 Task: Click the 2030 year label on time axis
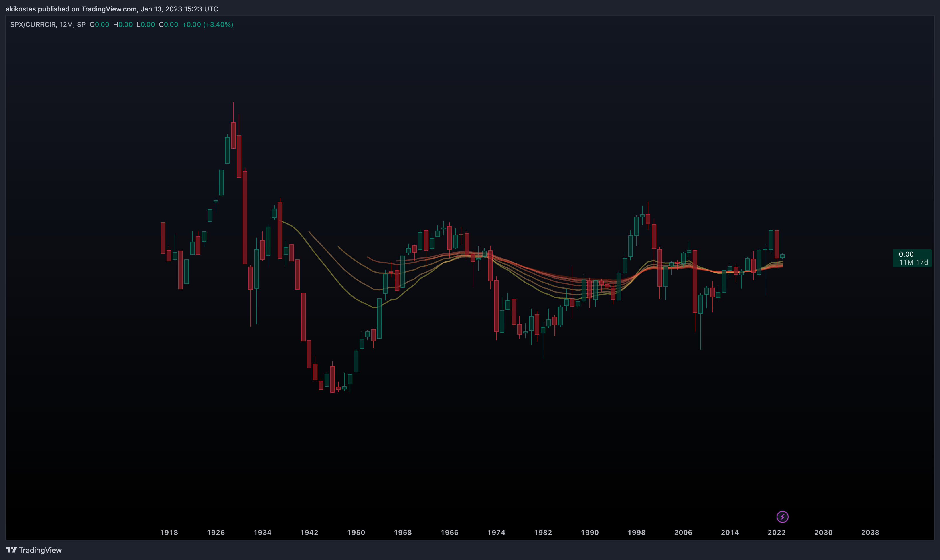coord(823,533)
